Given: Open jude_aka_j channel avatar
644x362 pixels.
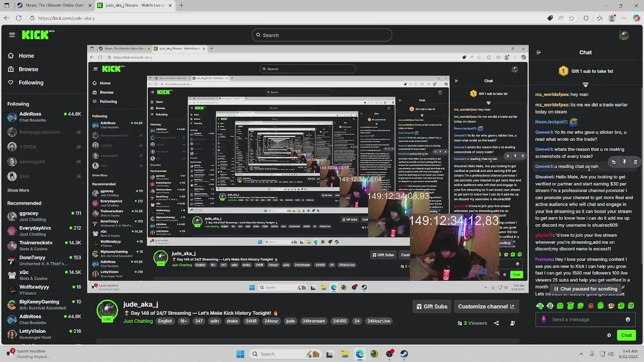Looking at the screenshot, I should point(107,310).
